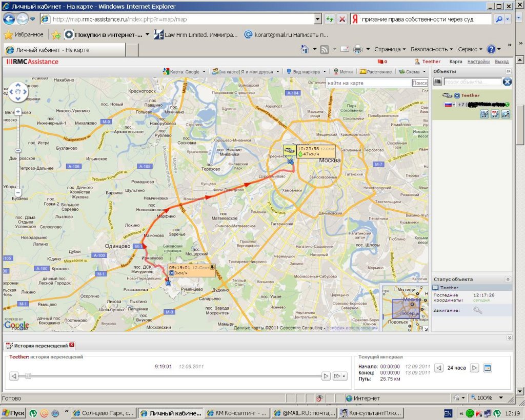Open the IE Сервис menu
This screenshot has height=420, width=525.
click(470, 49)
